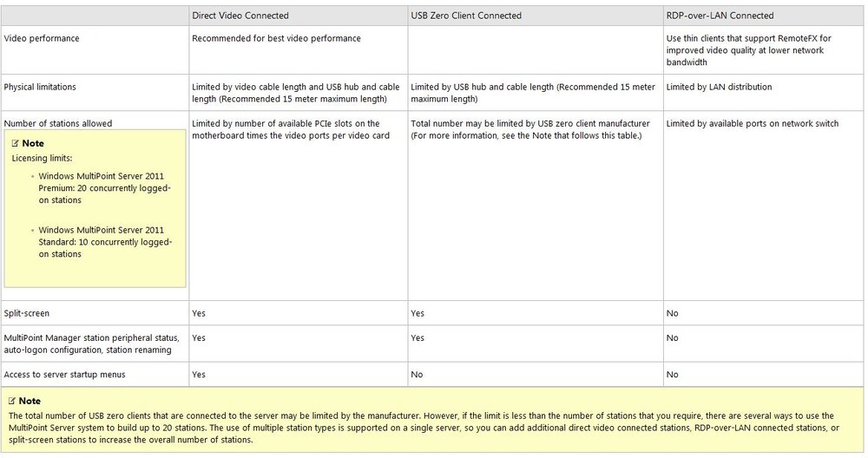Click 'Yes' for MultiPoint Manager under USB Zero Client

tap(418, 338)
